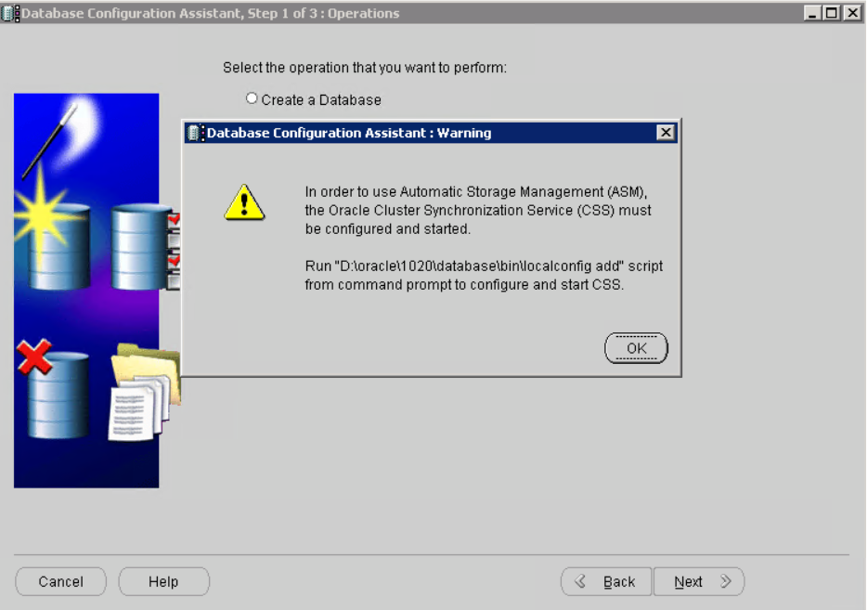The image size is (868, 610).
Task: Click the back chevron icon on the Back button
Action: point(582,581)
